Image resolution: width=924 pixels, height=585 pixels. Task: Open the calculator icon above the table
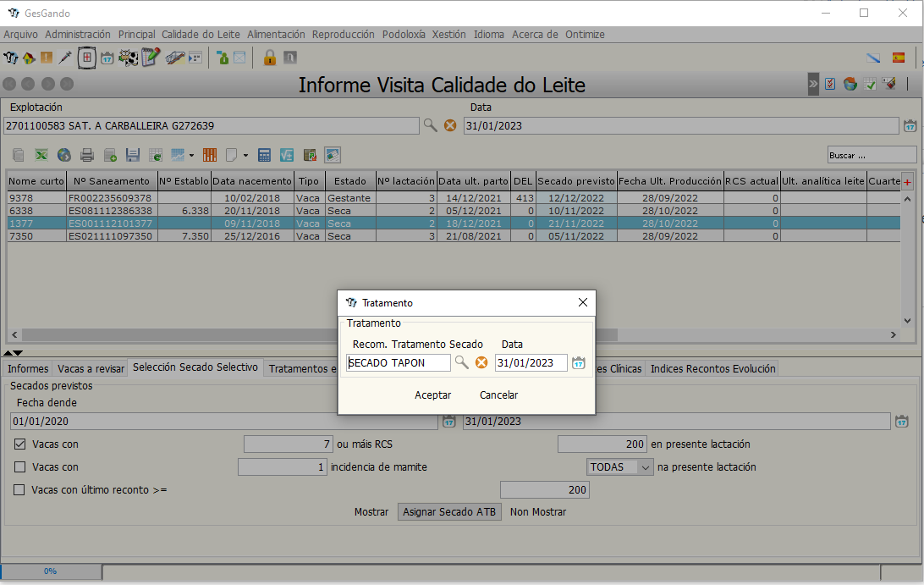coord(265,155)
